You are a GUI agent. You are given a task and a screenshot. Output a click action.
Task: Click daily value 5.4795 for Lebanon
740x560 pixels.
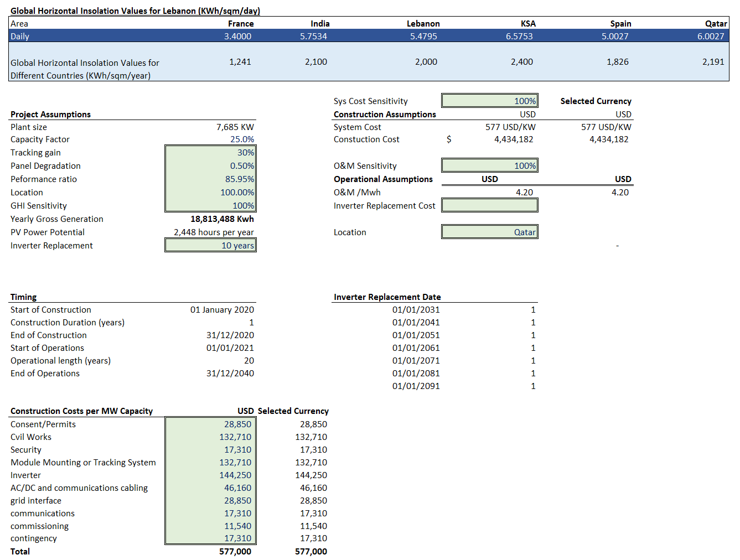tap(423, 36)
